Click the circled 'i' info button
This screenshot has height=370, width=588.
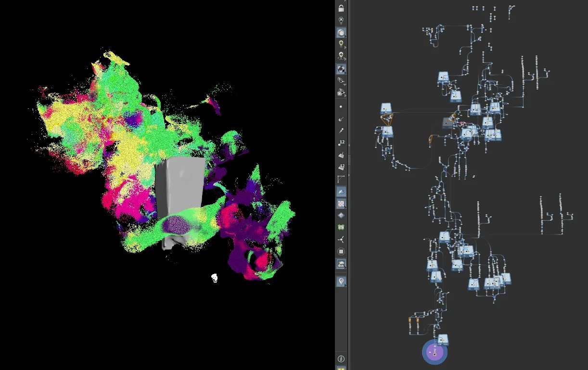341,359
